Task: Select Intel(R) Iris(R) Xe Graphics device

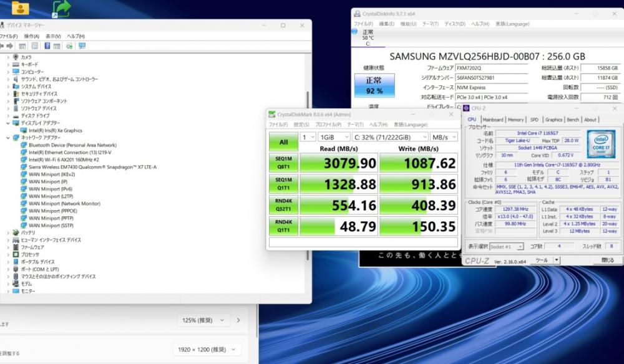Action: tap(56, 130)
